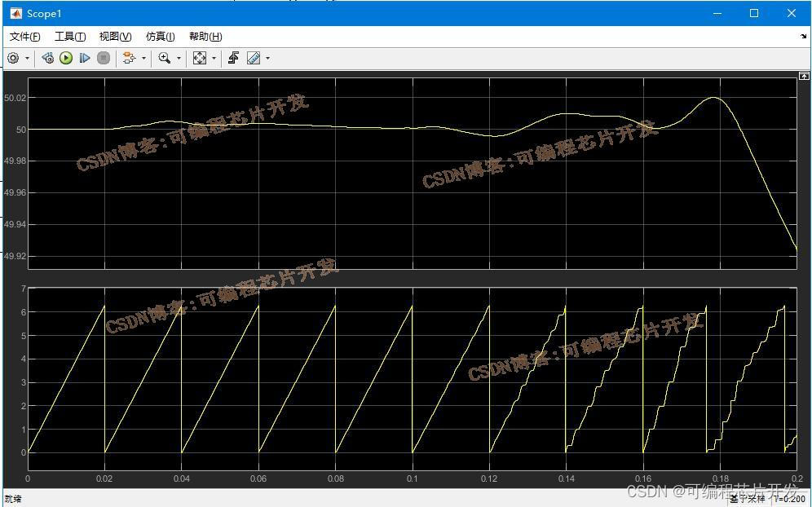Click the MATLAB icon in the title bar

point(15,14)
